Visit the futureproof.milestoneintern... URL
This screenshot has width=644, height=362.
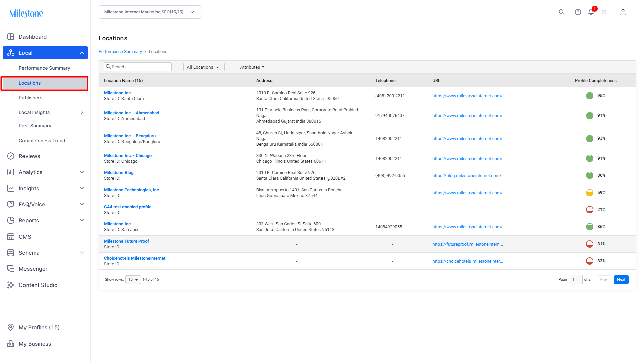[467, 244]
